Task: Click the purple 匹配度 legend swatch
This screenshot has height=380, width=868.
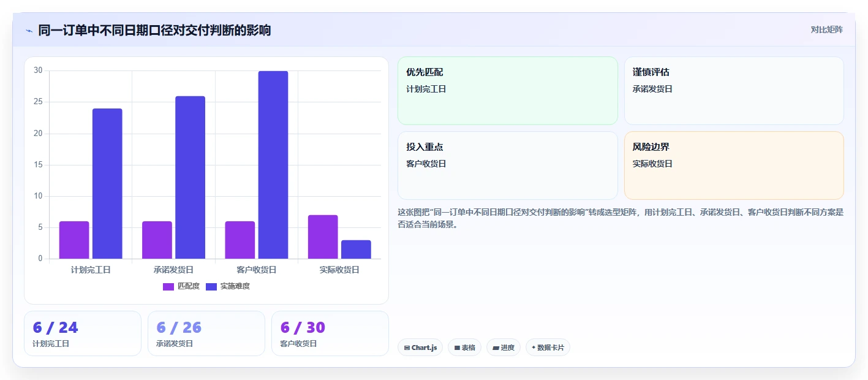Action: point(168,286)
